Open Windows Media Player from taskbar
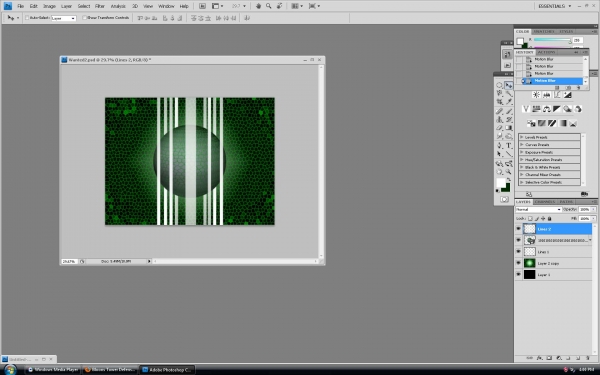The width and height of the screenshot is (600, 375). coord(53,370)
